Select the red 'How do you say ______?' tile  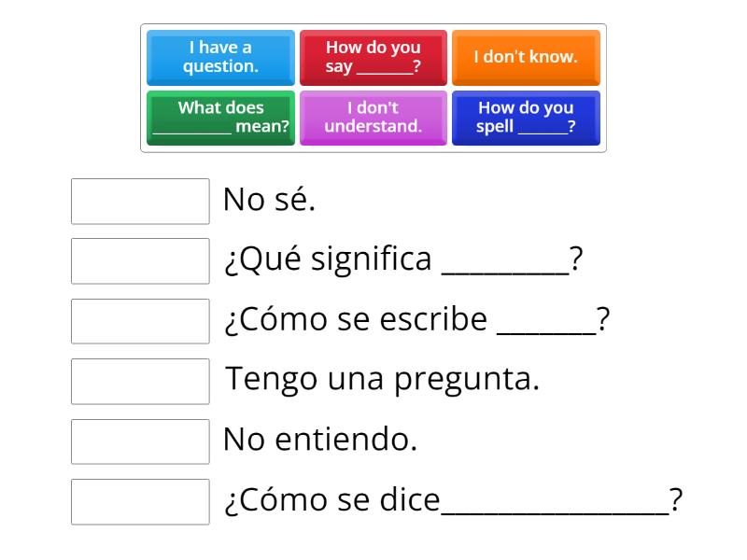pyautogui.click(x=373, y=57)
